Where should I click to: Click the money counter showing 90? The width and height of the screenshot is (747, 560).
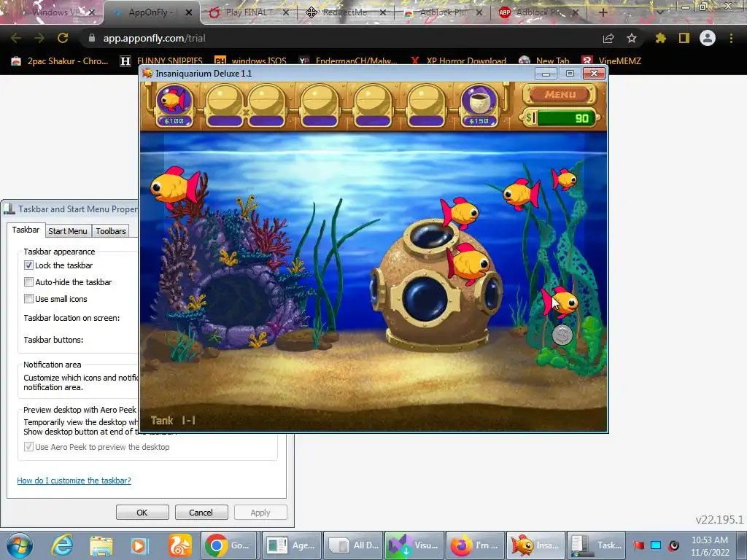[560, 118]
